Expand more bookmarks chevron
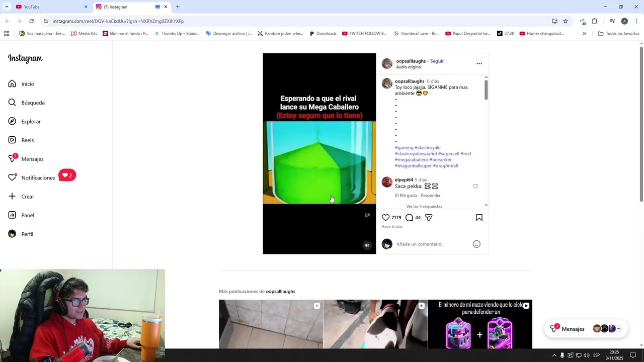Viewport: 644px width, 362px height. coord(584,34)
